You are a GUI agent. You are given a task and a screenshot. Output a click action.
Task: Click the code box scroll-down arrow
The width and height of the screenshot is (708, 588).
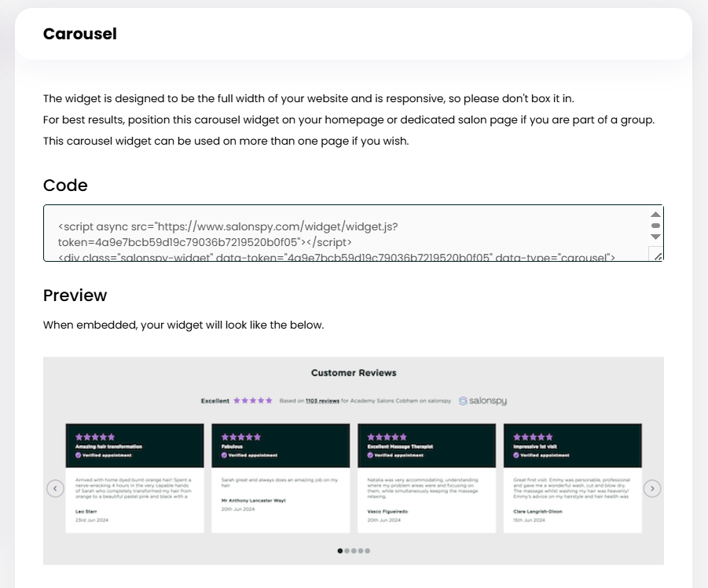click(655, 237)
